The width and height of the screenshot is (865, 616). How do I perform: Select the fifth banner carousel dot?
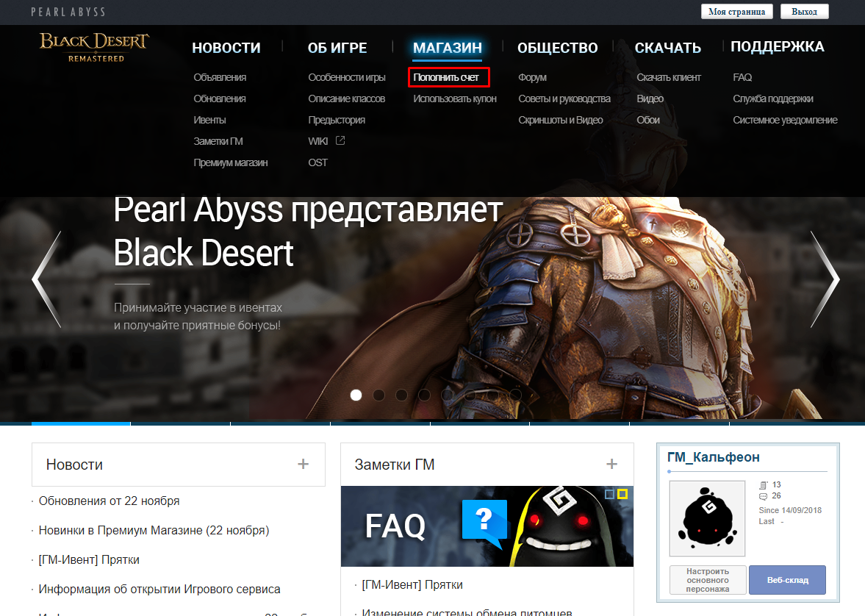click(448, 395)
